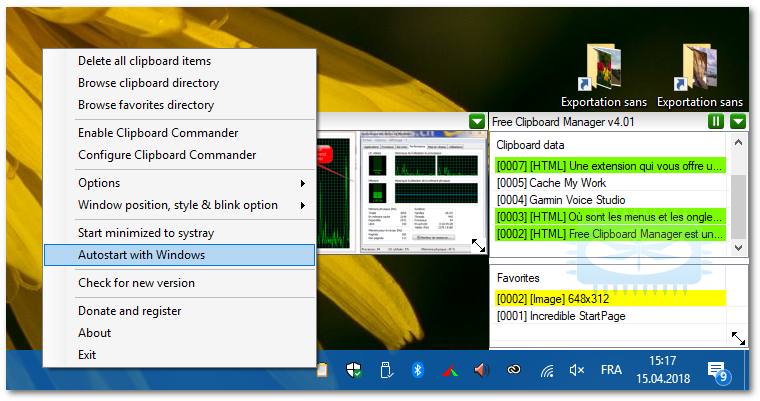This screenshot has width=760, height=401.
Task: Click scroll down arrow in Clipboard data list
Action: click(x=738, y=248)
